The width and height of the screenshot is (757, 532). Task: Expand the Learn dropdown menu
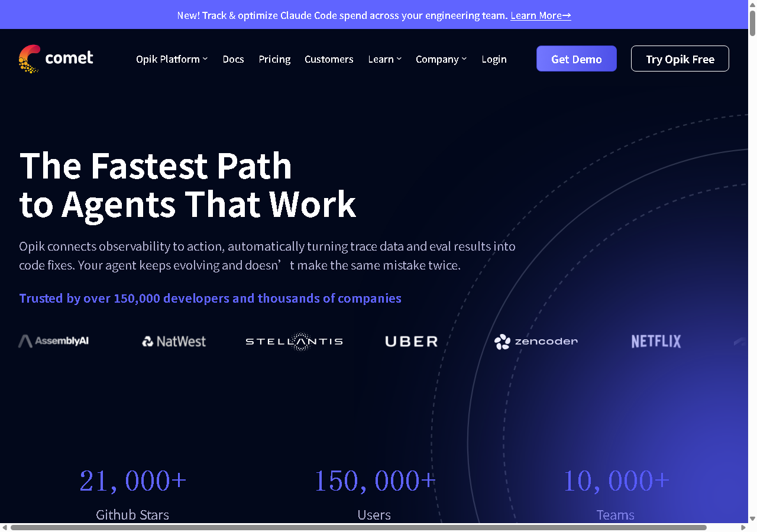point(384,59)
